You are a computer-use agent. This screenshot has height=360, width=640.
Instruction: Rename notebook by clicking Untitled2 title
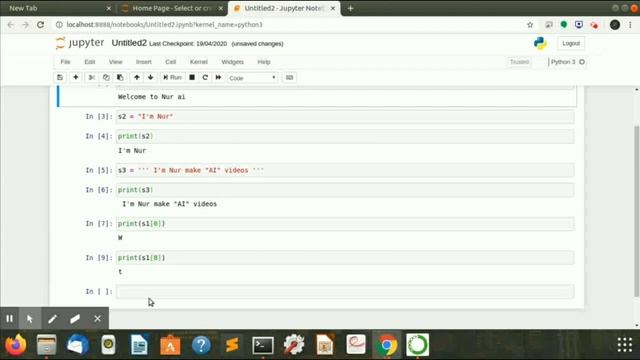click(x=129, y=43)
